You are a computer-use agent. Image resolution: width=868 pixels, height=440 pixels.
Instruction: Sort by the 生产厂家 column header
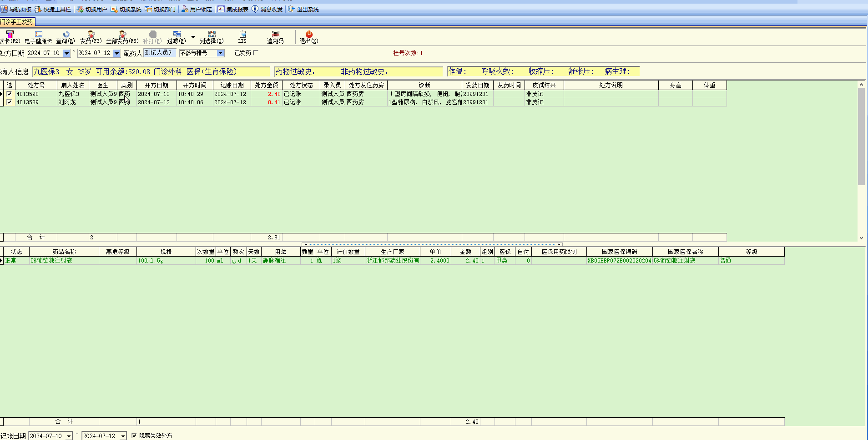click(x=393, y=252)
